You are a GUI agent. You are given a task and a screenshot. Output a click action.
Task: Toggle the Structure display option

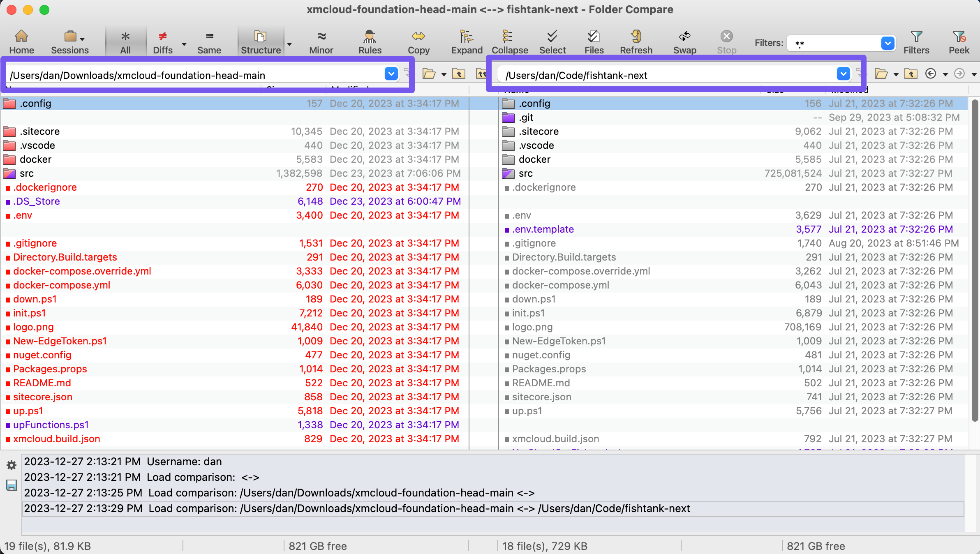(x=261, y=42)
